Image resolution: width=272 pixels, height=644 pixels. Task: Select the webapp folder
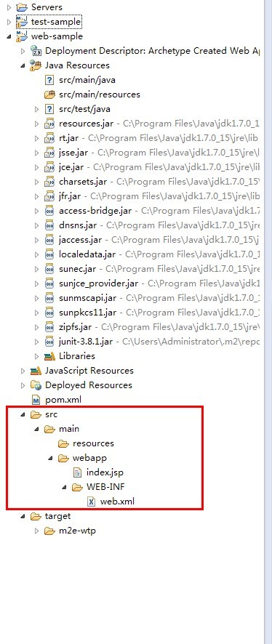(89, 458)
